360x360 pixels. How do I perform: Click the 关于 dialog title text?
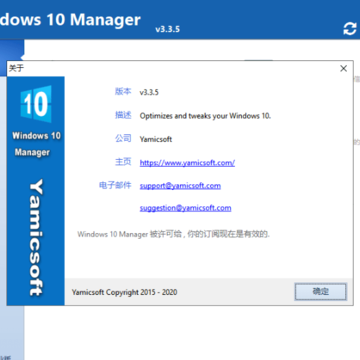16,68
